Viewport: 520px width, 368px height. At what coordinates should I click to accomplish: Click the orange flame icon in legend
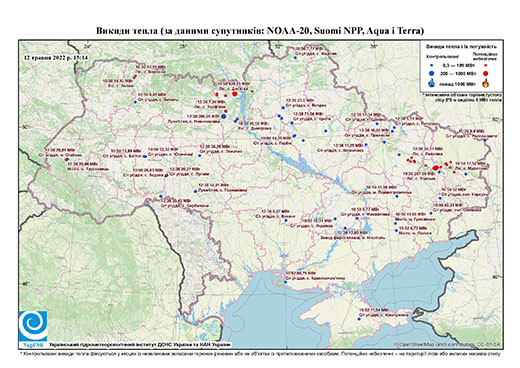[x=486, y=83]
